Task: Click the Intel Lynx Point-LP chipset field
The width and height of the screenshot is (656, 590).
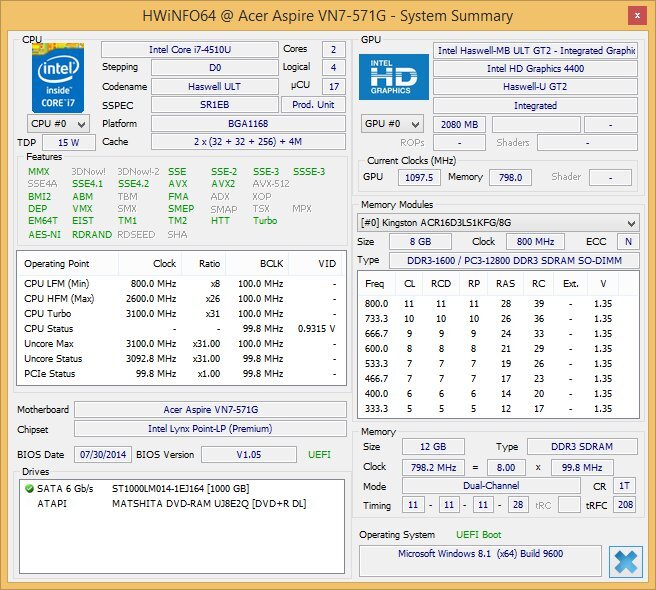Action: pyautogui.click(x=210, y=428)
